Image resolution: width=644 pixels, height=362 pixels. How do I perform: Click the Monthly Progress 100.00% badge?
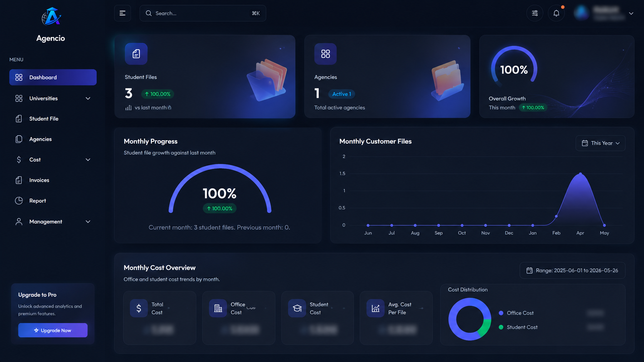click(x=220, y=209)
